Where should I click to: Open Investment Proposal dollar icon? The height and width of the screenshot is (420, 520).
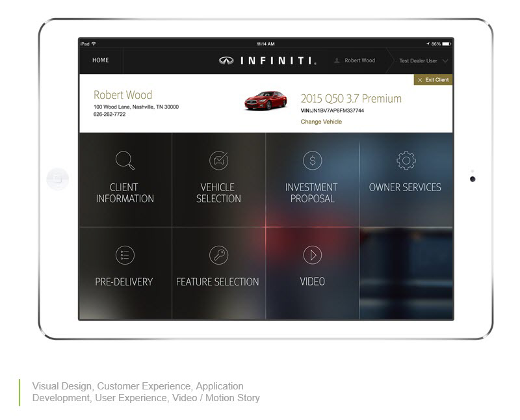(313, 161)
